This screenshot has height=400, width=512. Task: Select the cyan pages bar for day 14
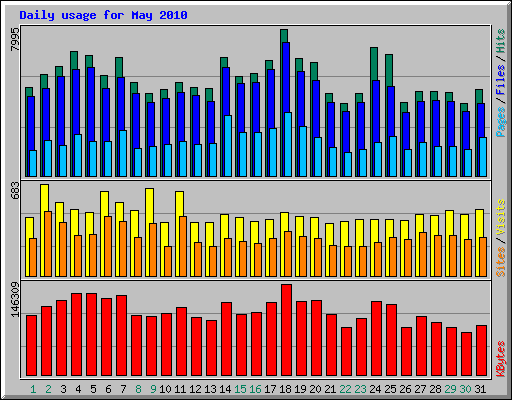(x=228, y=146)
